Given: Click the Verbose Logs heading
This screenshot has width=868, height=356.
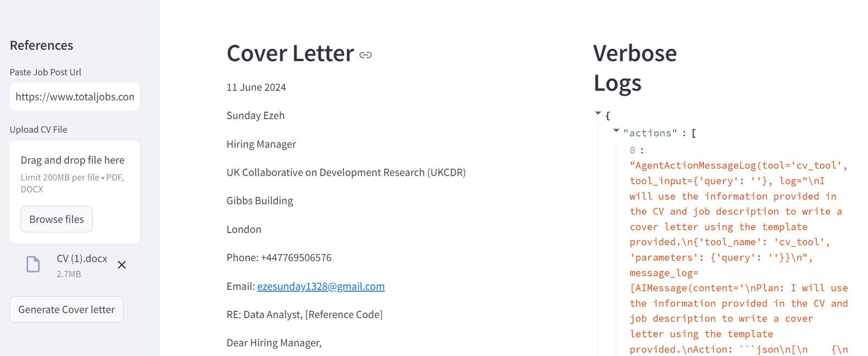Looking at the screenshot, I should pyautogui.click(x=635, y=68).
